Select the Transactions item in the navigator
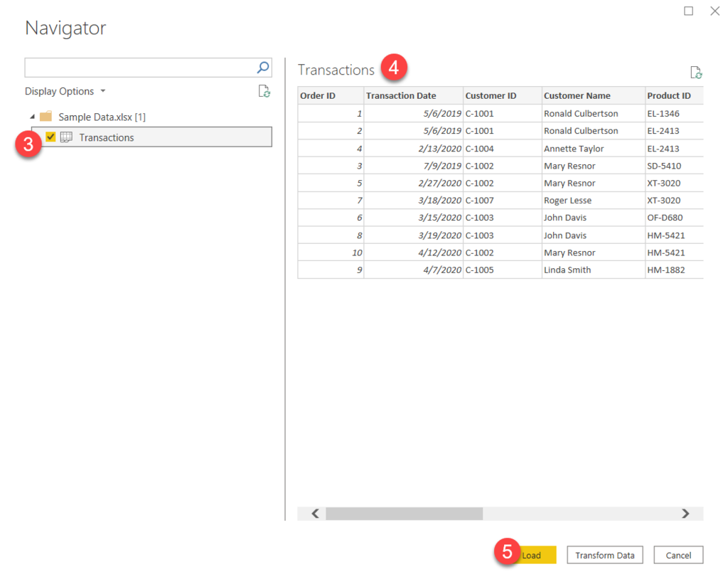 pyautogui.click(x=109, y=137)
